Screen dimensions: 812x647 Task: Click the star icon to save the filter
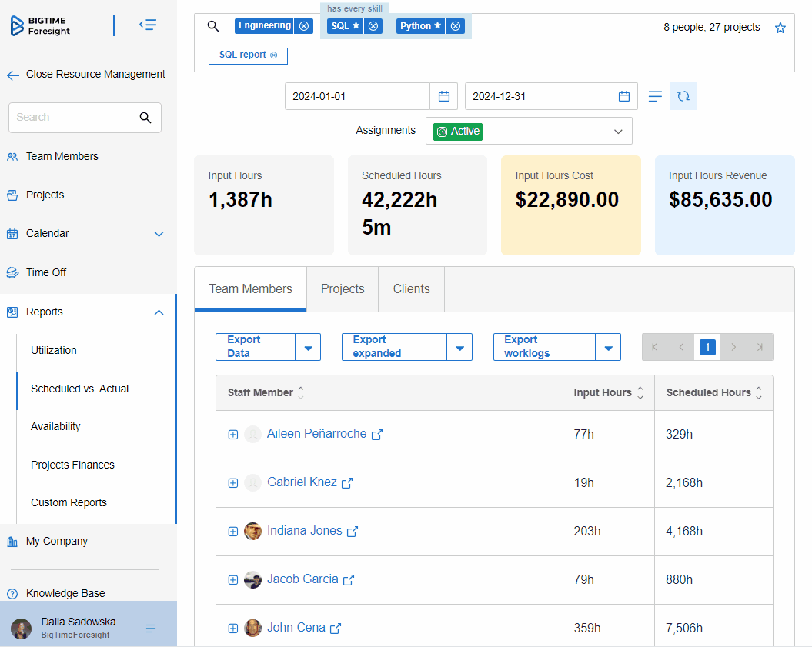pyautogui.click(x=780, y=28)
